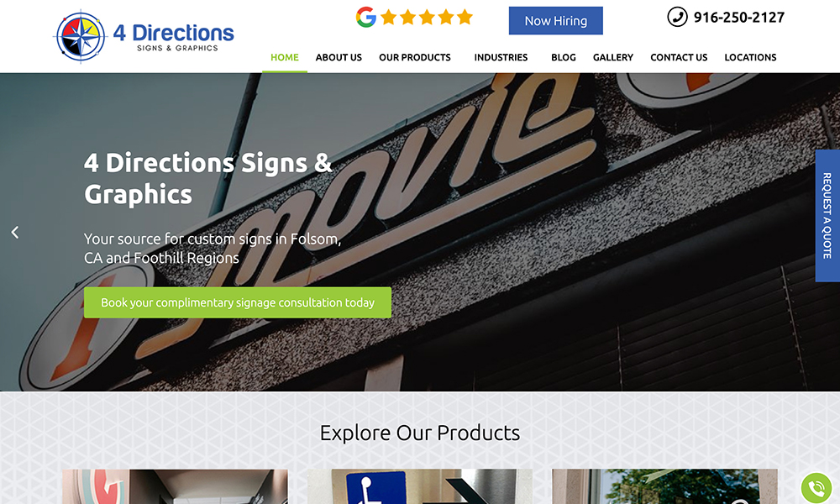Expand the Our Products menu
The width and height of the screenshot is (840, 504).
[x=415, y=57]
